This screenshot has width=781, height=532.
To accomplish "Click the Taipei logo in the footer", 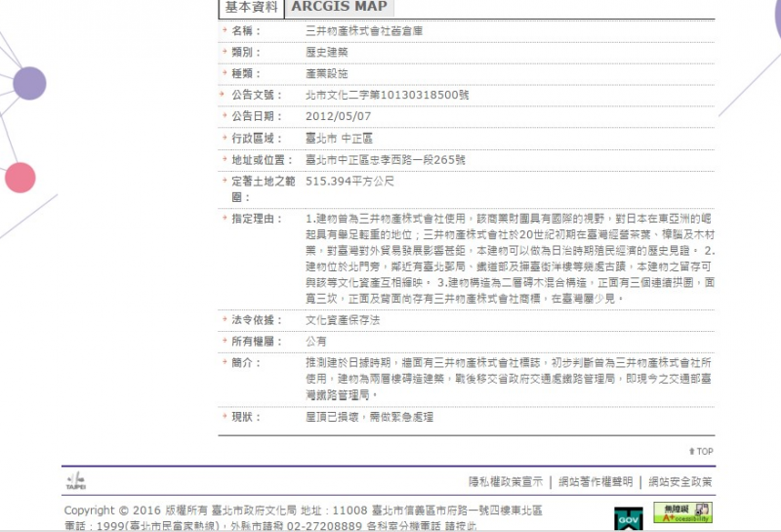I will click(75, 481).
